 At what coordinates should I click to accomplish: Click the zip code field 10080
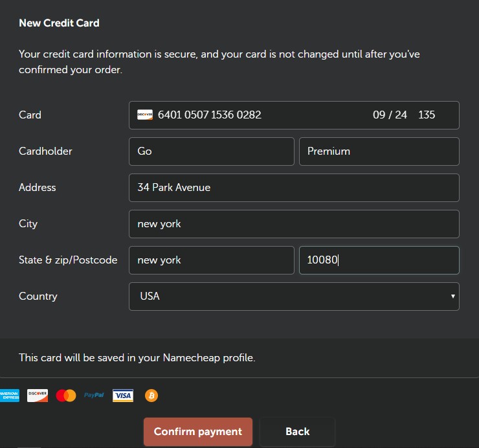pos(379,260)
